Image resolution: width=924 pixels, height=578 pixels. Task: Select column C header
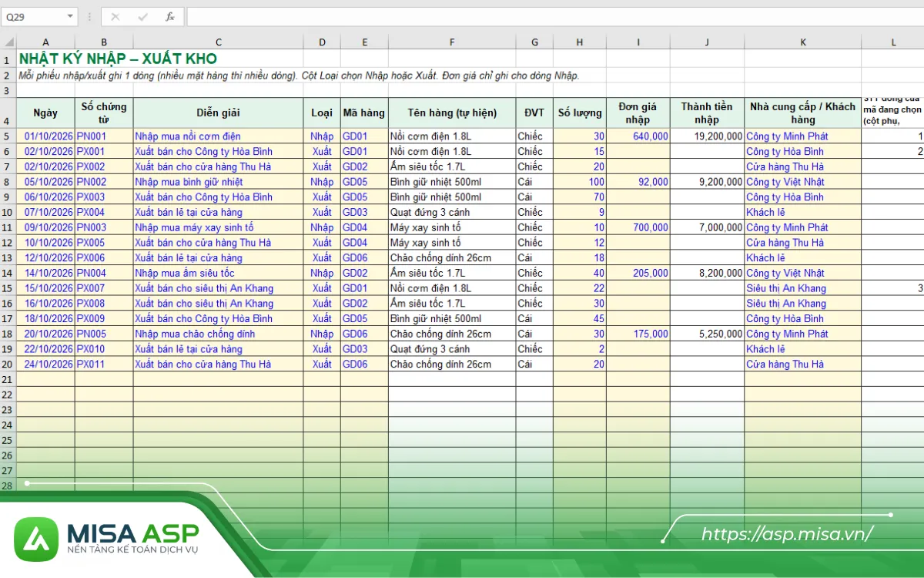218,42
